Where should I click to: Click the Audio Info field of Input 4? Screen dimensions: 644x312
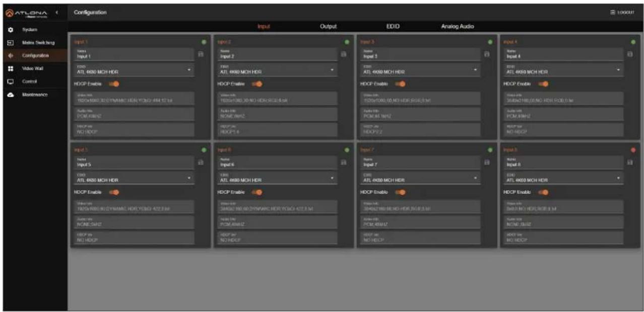563,114
